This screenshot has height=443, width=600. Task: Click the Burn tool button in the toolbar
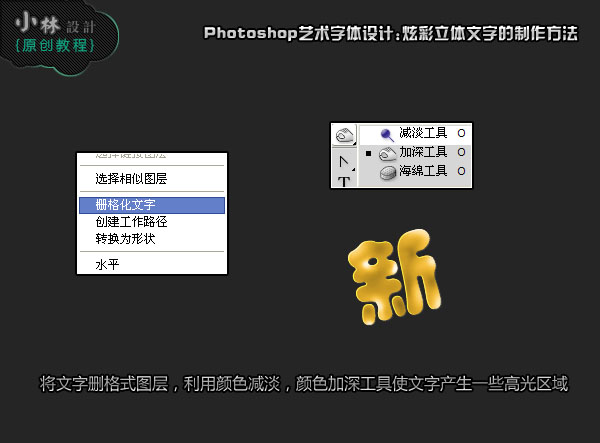344,134
